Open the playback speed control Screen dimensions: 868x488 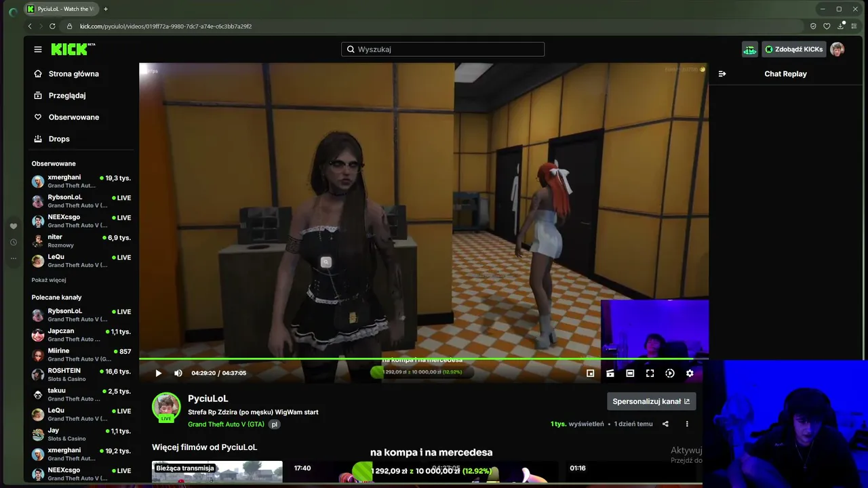pos(670,373)
